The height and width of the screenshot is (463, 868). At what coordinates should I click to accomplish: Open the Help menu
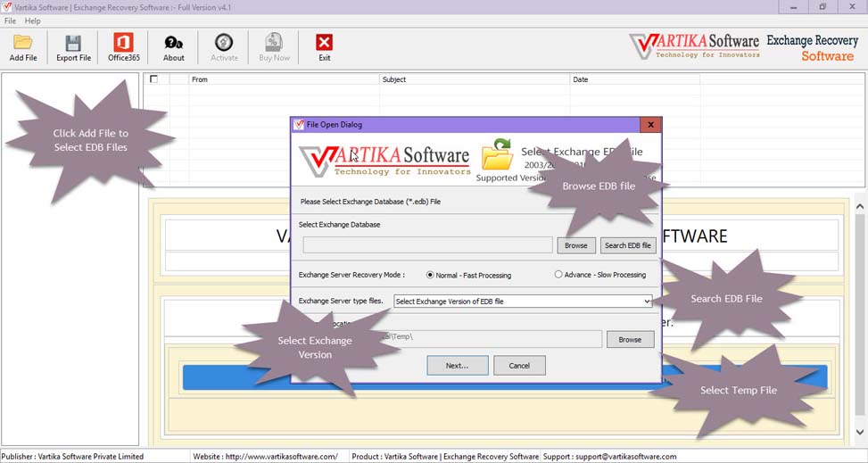(x=33, y=21)
